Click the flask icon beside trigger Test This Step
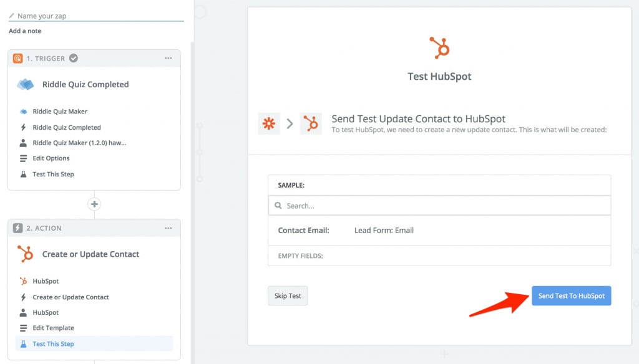 [x=23, y=175]
